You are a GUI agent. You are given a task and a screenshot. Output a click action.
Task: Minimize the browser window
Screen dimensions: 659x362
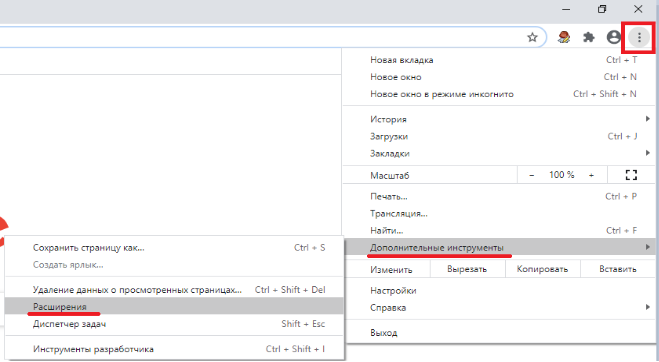566,9
